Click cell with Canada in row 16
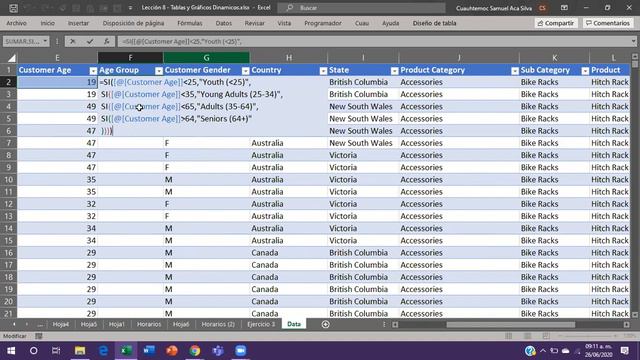The width and height of the screenshot is (640, 360). coord(289,253)
